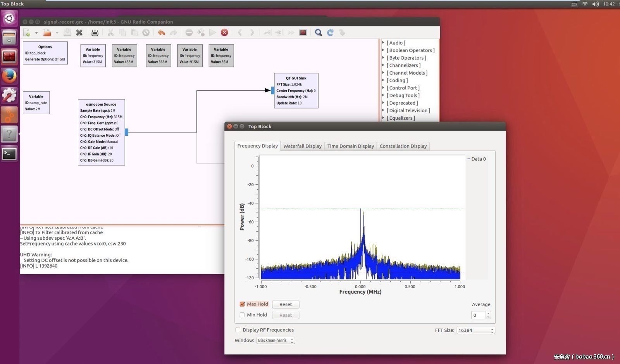Open Firefox from the launcher
This screenshot has height=364, width=620.
(9, 76)
